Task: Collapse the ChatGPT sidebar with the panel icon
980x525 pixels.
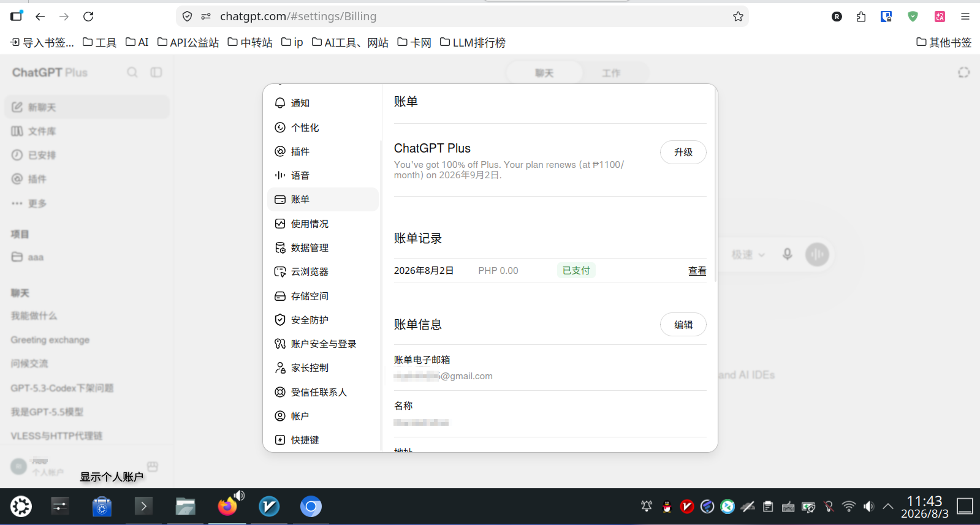Action: pyautogui.click(x=156, y=72)
